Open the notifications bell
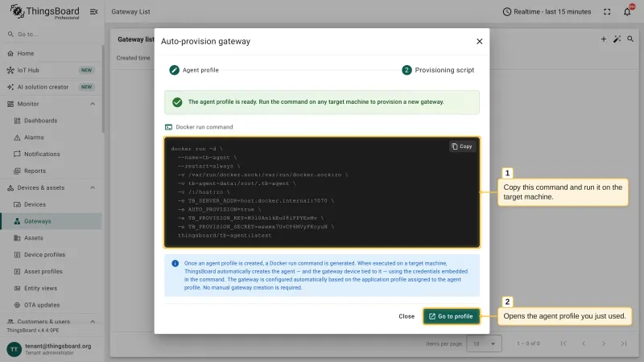 [627, 12]
